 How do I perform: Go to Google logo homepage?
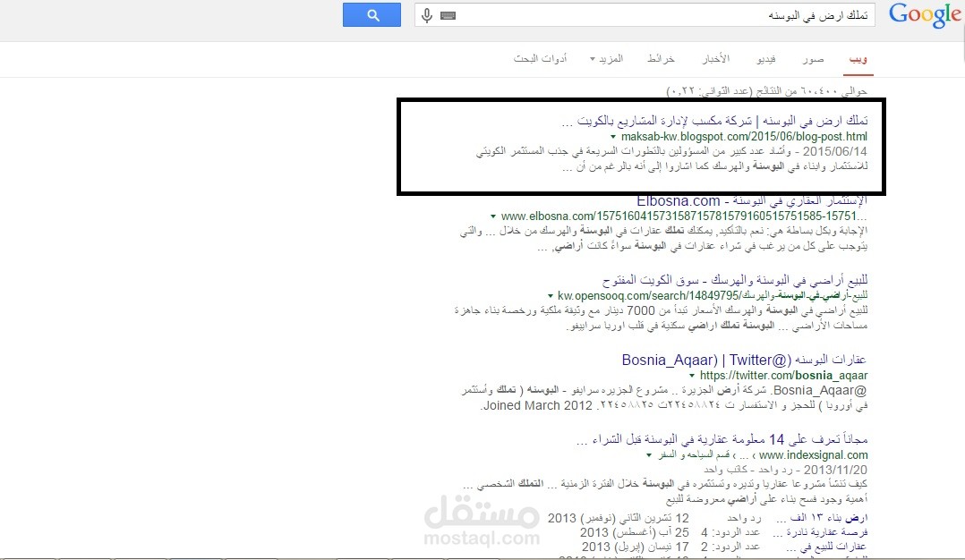925,15
